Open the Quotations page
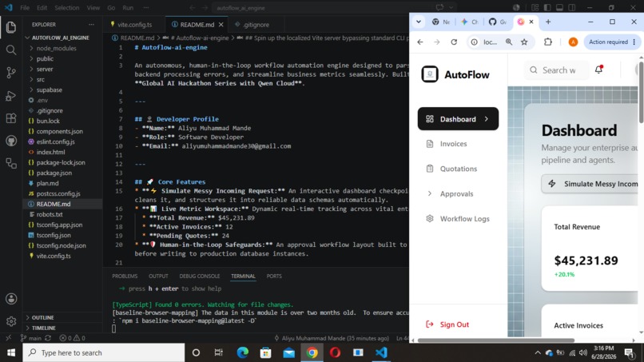Screen dimensions: 644x362 tap(458, 169)
